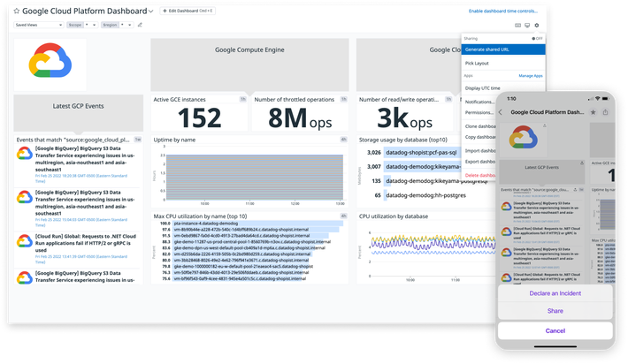Star the Google Cloud Platform Dashboard as favorite

[14, 11]
